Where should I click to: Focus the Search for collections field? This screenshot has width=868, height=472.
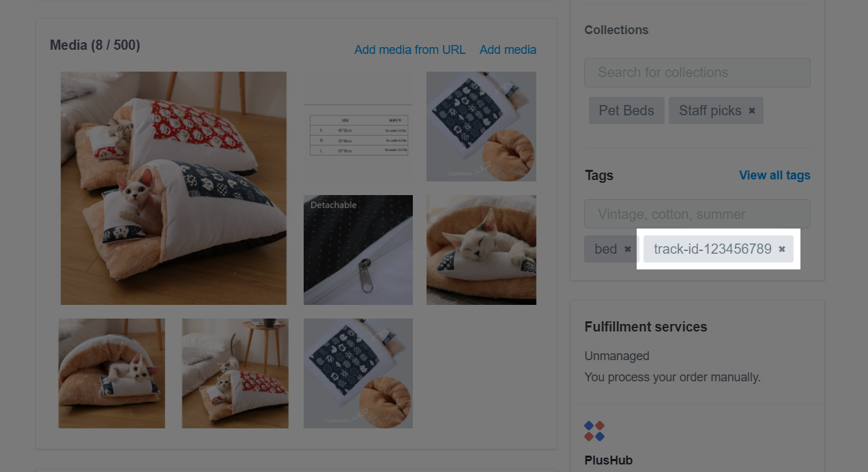697,72
